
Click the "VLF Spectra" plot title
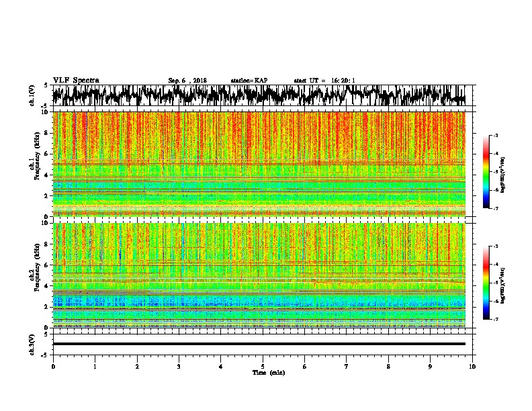click(x=76, y=81)
